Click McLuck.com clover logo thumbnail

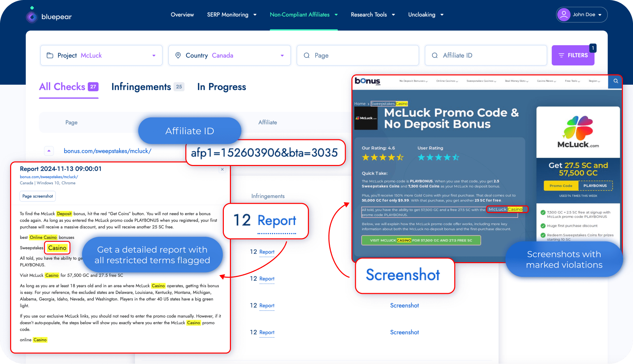click(x=578, y=132)
